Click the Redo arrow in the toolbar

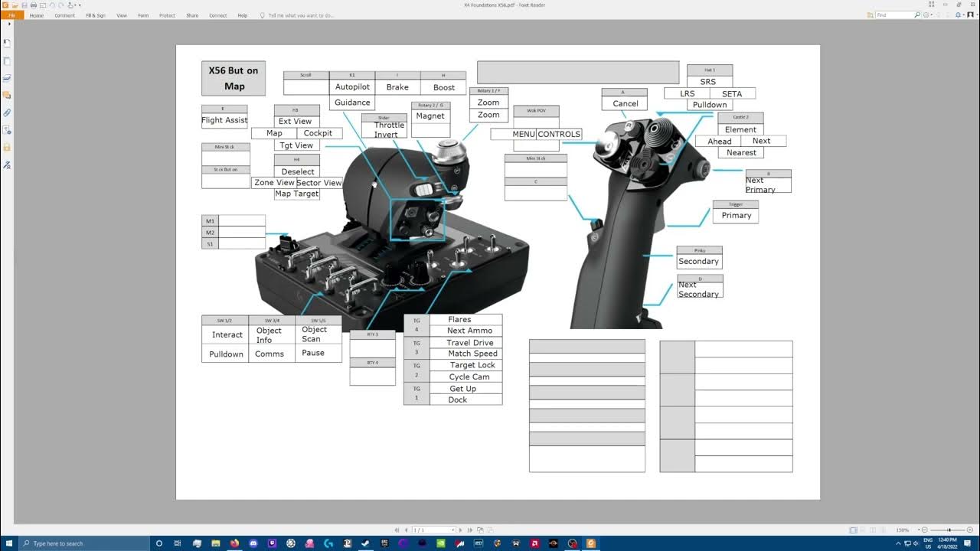[60, 5]
